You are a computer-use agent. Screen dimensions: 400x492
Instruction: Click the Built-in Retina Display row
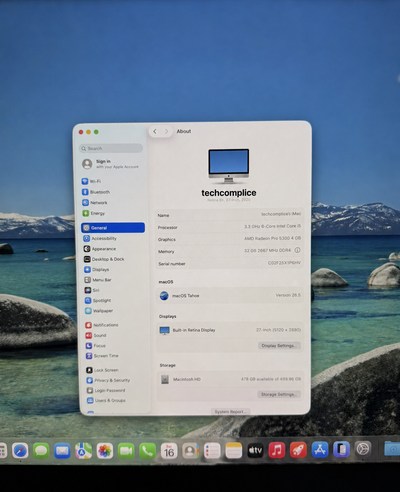coord(229,330)
